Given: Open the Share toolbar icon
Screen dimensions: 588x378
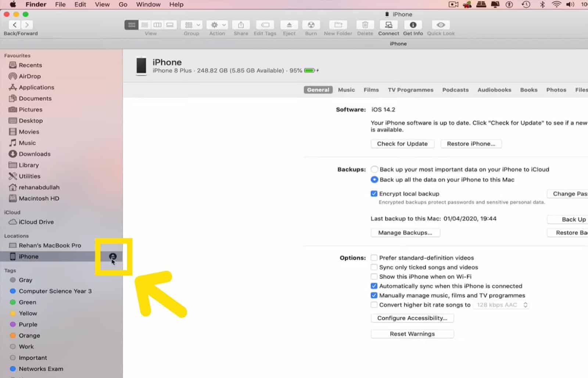Looking at the screenshot, I should pos(241,25).
